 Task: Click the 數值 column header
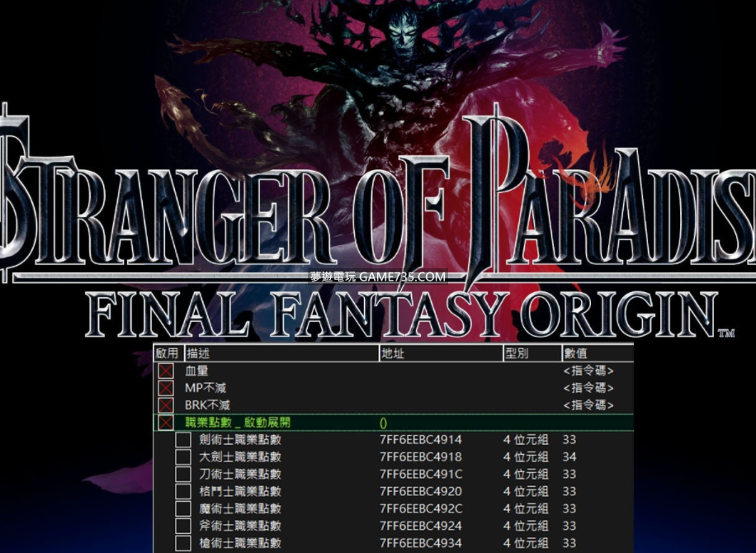(598, 353)
